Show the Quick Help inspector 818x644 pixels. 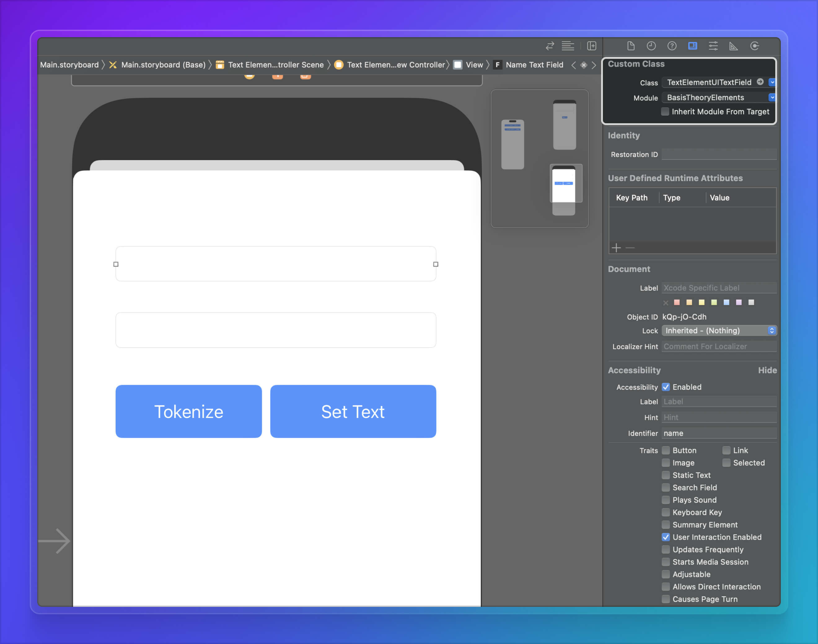point(672,46)
